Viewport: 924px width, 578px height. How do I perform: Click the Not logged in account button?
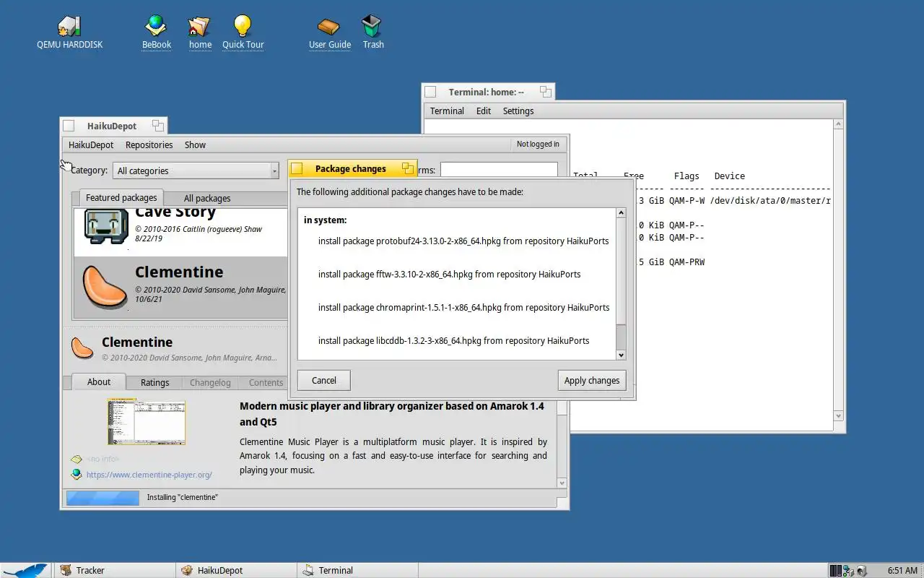(x=538, y=144)
